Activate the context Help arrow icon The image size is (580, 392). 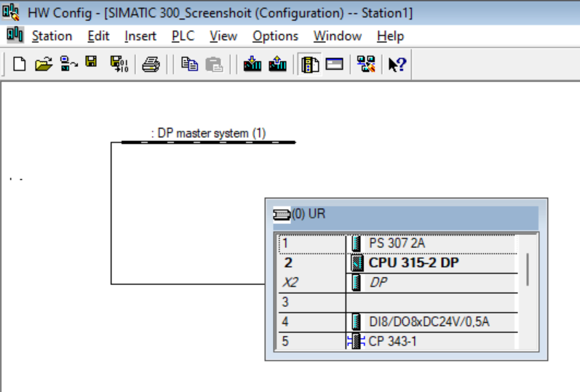tap(397, 64)
